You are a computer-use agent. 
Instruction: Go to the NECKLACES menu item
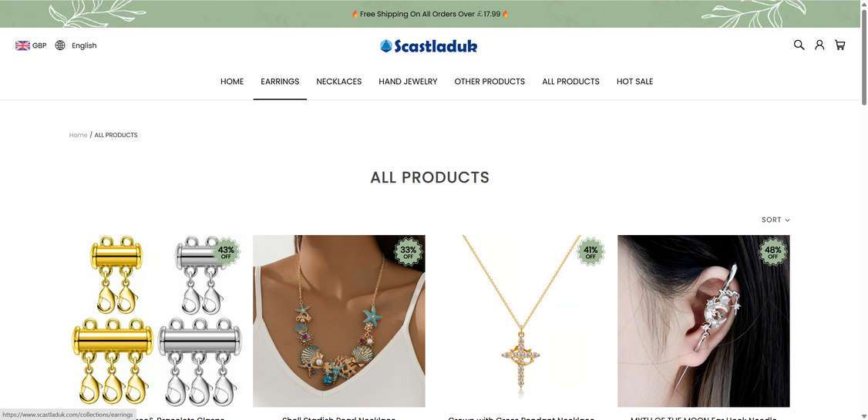pos(338,82)
